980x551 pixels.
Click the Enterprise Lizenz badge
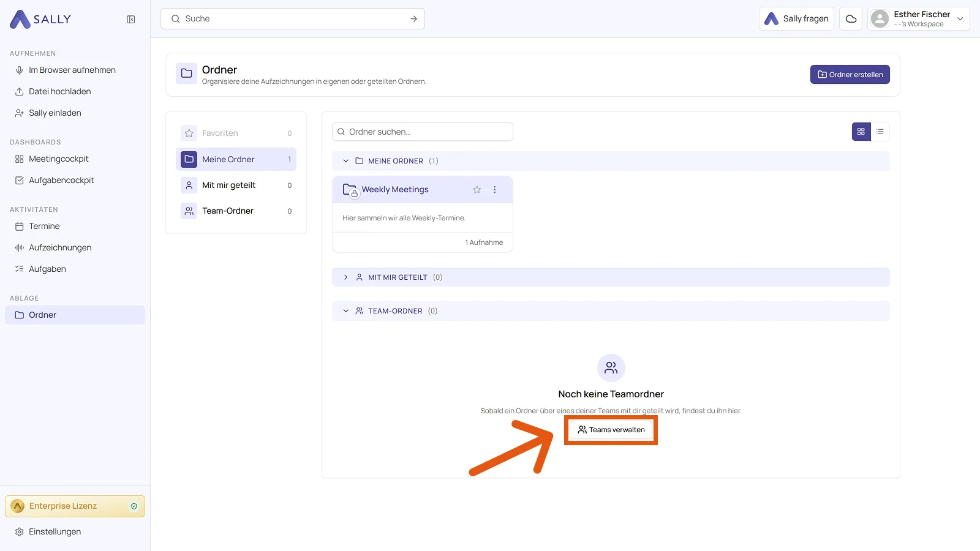coord(75,506)
